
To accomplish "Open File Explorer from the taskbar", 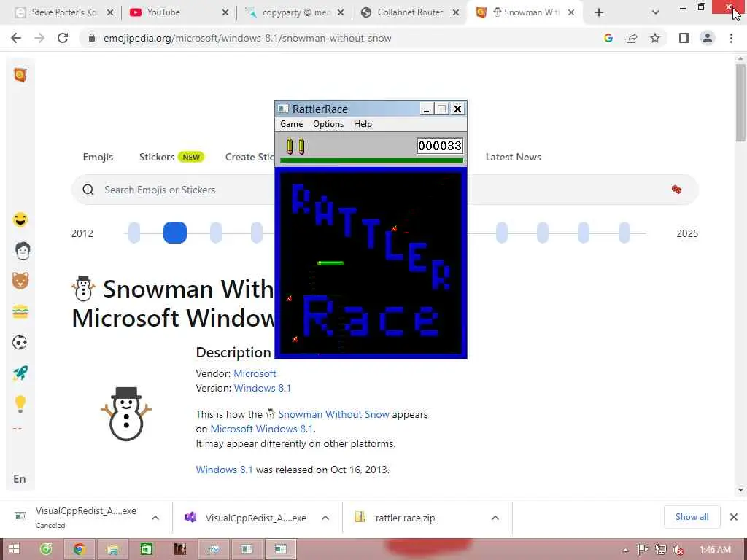I will [112, 549].
